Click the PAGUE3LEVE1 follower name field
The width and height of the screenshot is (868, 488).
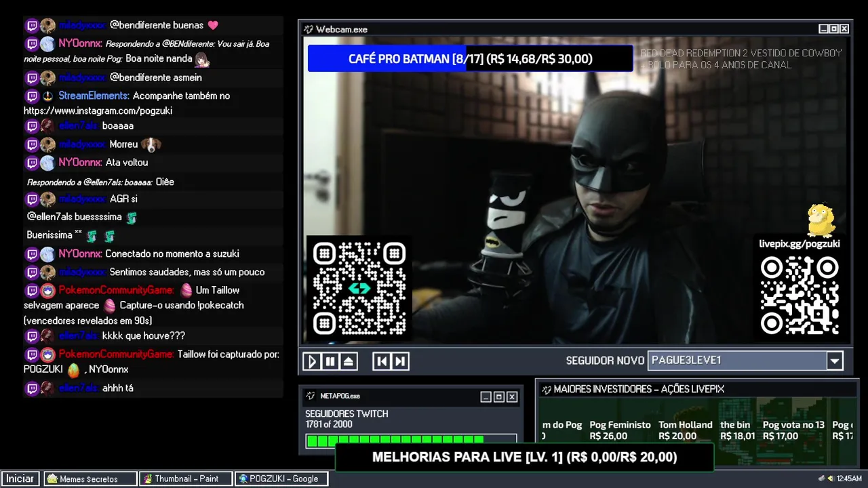[737, 361]
